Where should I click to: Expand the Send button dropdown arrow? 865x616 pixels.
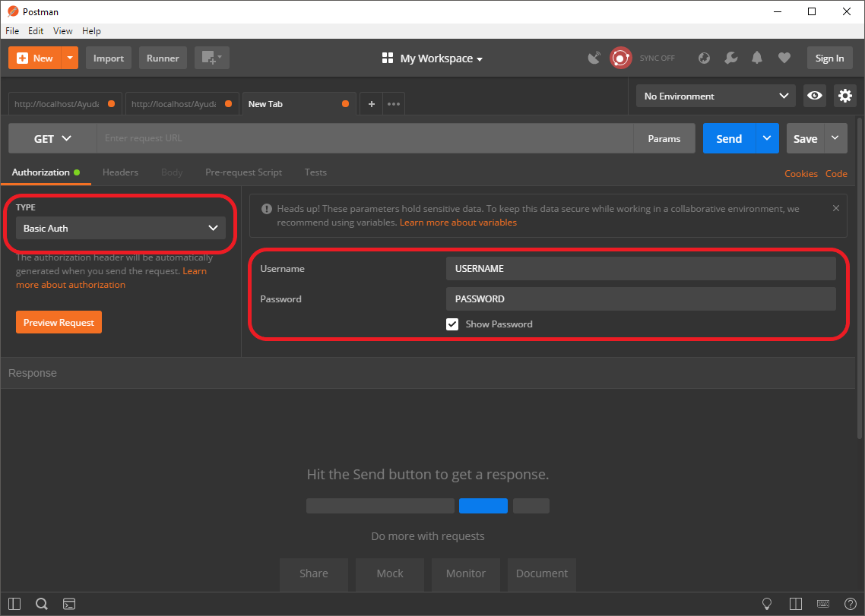click(x=767, y=138)
